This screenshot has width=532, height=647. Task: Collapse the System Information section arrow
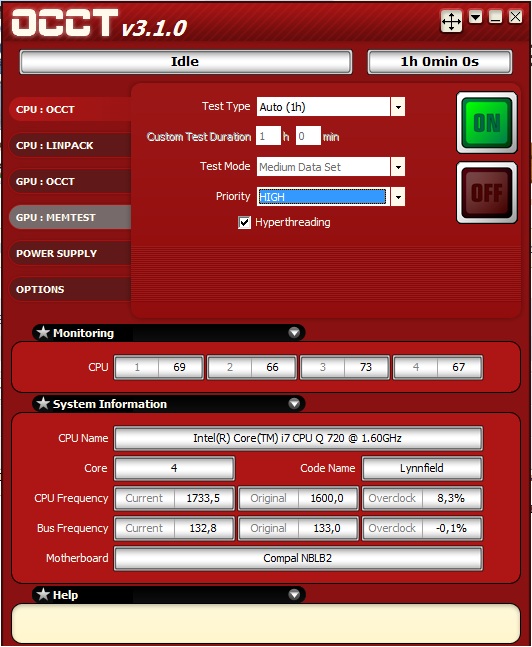[294, 403]
